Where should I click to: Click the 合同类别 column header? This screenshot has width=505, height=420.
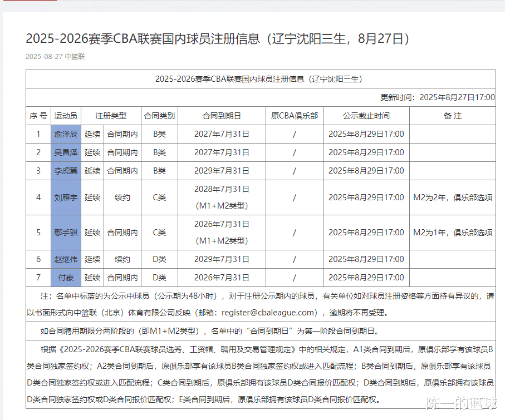pyautogui.click(x=159, y=116)
